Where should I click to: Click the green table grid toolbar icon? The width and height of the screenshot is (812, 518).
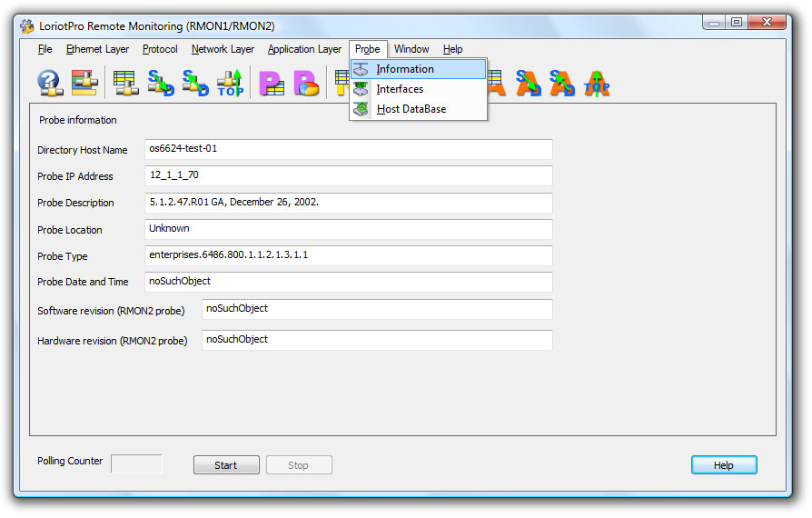[x=125, y=84]
